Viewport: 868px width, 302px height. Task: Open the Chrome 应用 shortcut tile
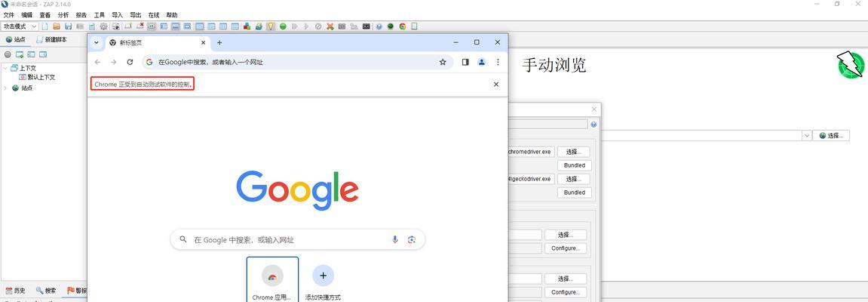click(x=272, y=279)
